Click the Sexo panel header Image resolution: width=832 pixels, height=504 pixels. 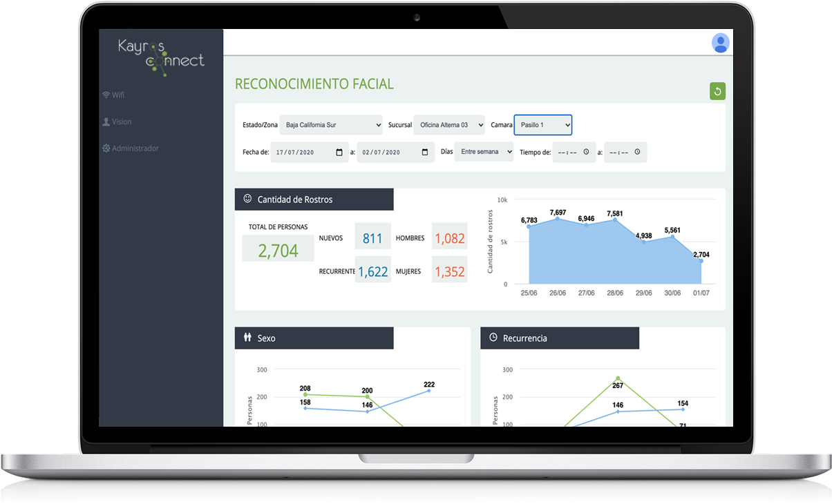(314, 338)
